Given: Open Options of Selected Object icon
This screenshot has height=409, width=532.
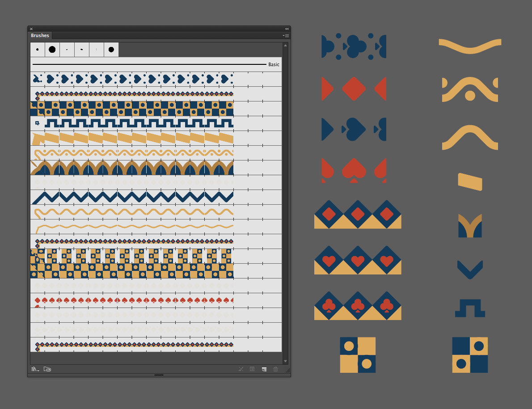Looking at the screenshot, I should click(x=252, y=369).
